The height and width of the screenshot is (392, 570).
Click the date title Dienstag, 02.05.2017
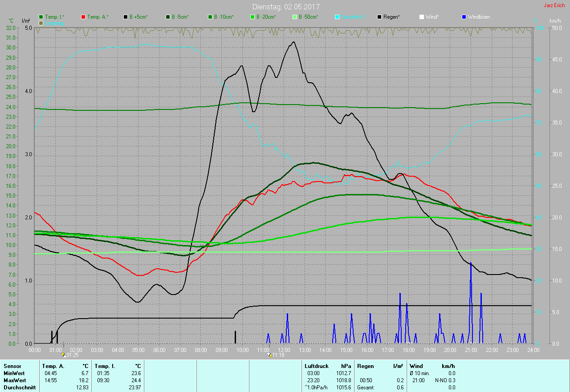click(x=285, y=7)
